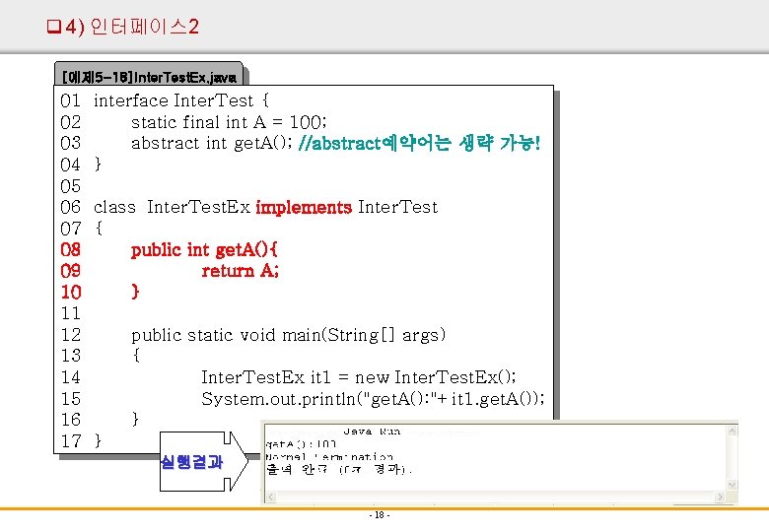Click the teal abstract comment on line 03
Screen dimensions: 769x532
pyautogui.click(x=419, y=143)
